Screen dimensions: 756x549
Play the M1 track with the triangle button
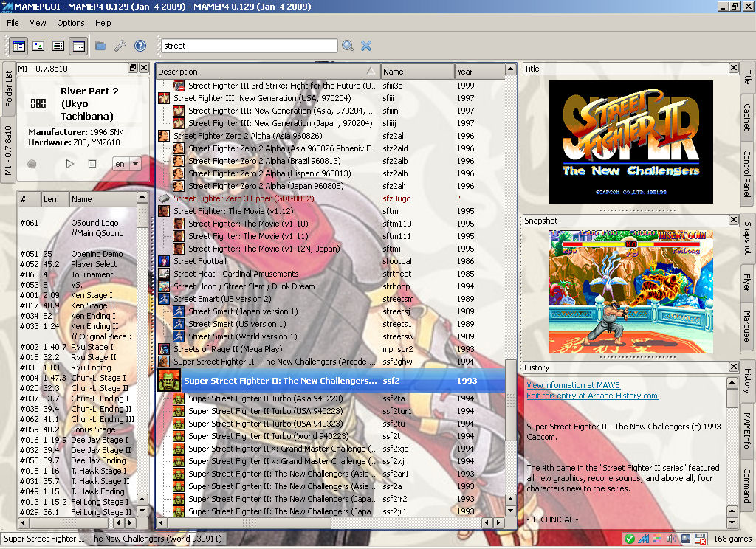pos(70,164)
